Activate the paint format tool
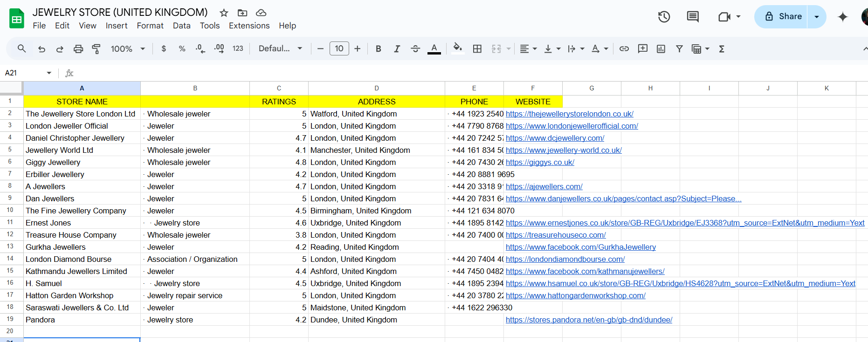Viewport: 868px width, 342px height. (x=96, y=48)
